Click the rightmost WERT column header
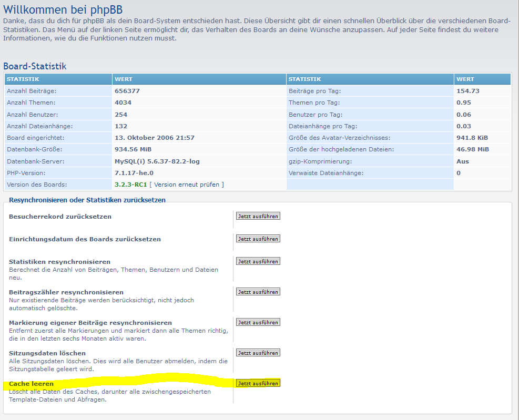 [x=465, y=79]
